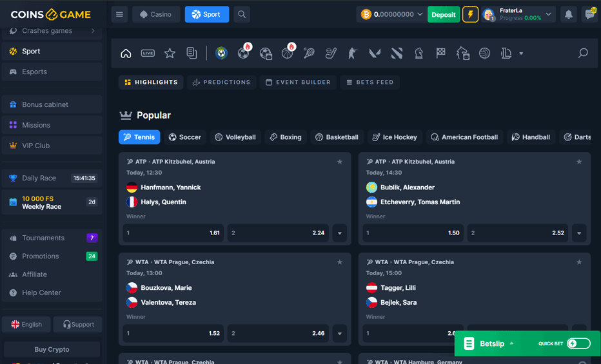Image resolution: width=601 pixels, height=364 pixels.
Task: Open the notifications bell
Action: point(568,15)
